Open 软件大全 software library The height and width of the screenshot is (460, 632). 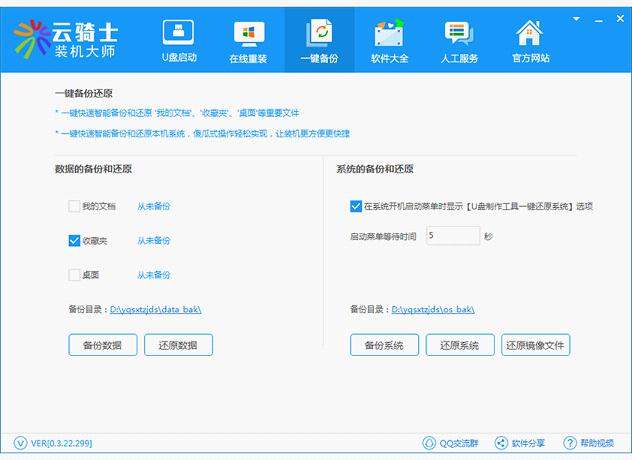point(388,40)
